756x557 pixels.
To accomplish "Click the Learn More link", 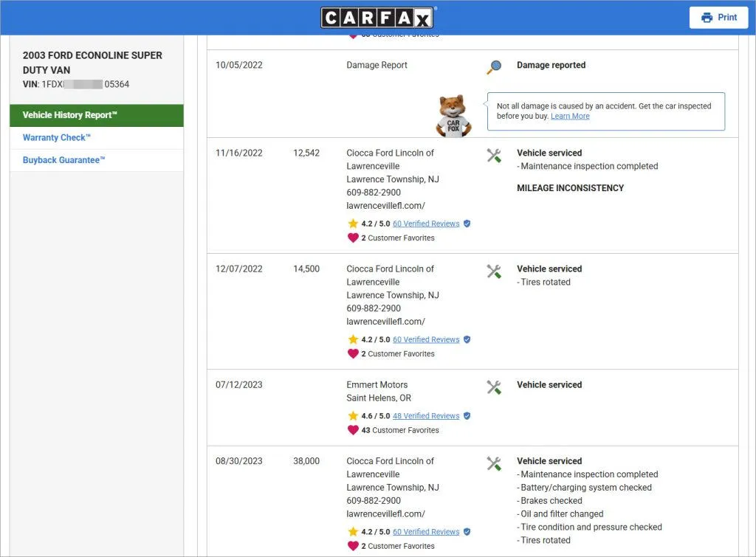I will pyautogui.click(x=570, y=116).
